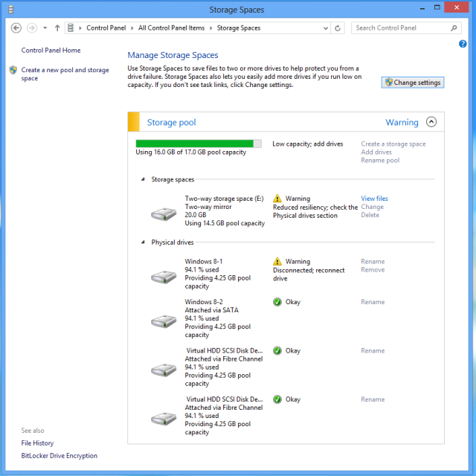Viewport: 476px width, 476px height.
Task: Click Create a new pool and storage space
Action: (x=65, y=74)
